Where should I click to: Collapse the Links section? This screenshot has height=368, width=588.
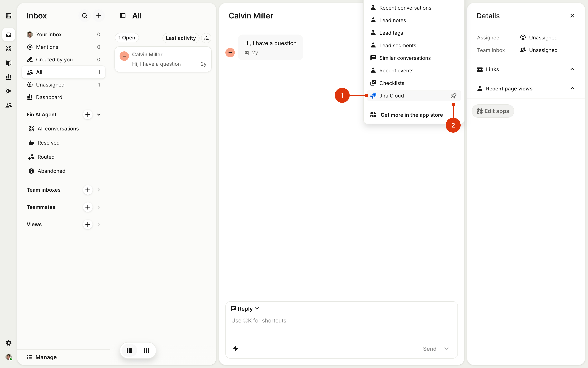pyautogui.click(x=572, y=69)
